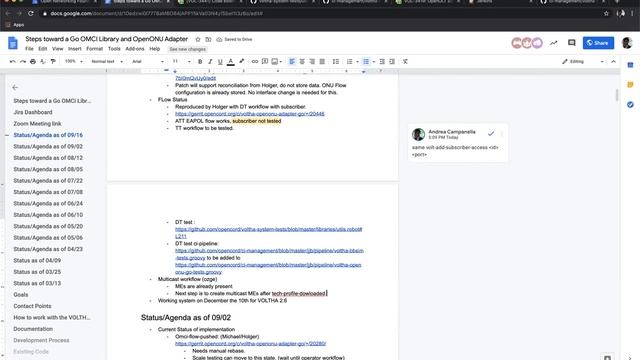The height and width of the screenshot is (360, 640).
Task: Click the undo icon in the toolbar
Action: [x=13, y=62]
